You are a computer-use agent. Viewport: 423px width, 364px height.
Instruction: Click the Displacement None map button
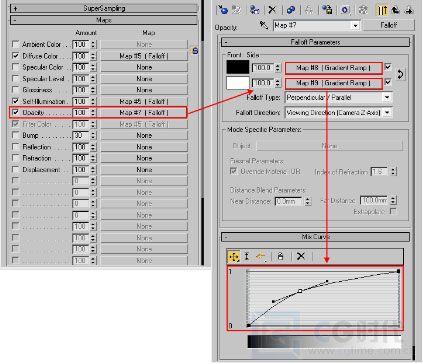(144, 170)
